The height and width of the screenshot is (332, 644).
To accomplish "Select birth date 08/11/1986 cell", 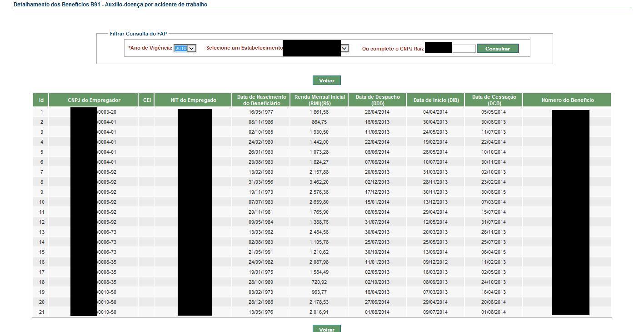I will click(x=261, y=122).
